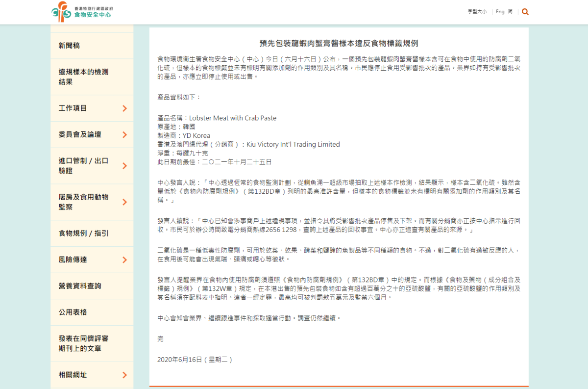Open 食物規例 / 指引 sidebar item
588x389 pixels.
(x=92, y=233)
